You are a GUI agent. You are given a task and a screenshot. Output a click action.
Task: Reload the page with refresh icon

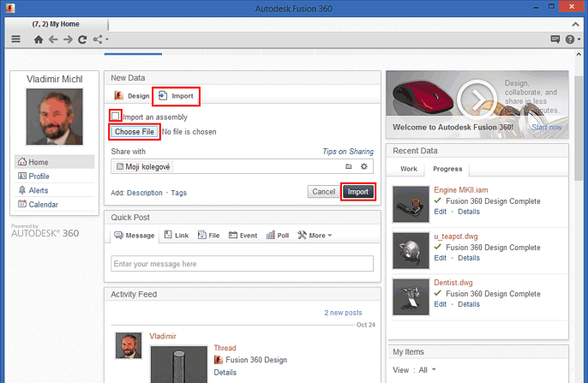(82, 39)
